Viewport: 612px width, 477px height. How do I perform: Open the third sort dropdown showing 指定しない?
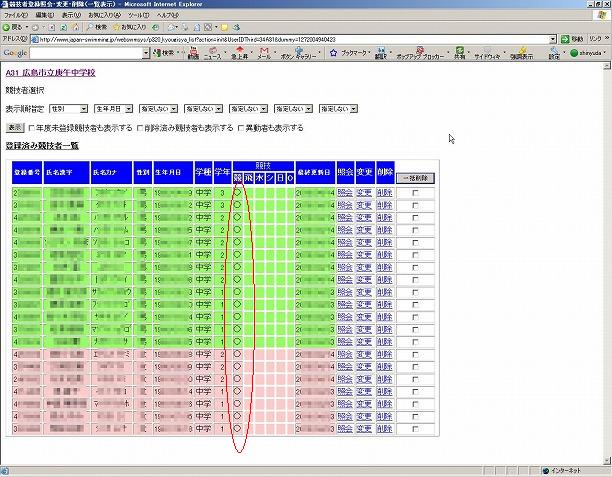(158, 109)
